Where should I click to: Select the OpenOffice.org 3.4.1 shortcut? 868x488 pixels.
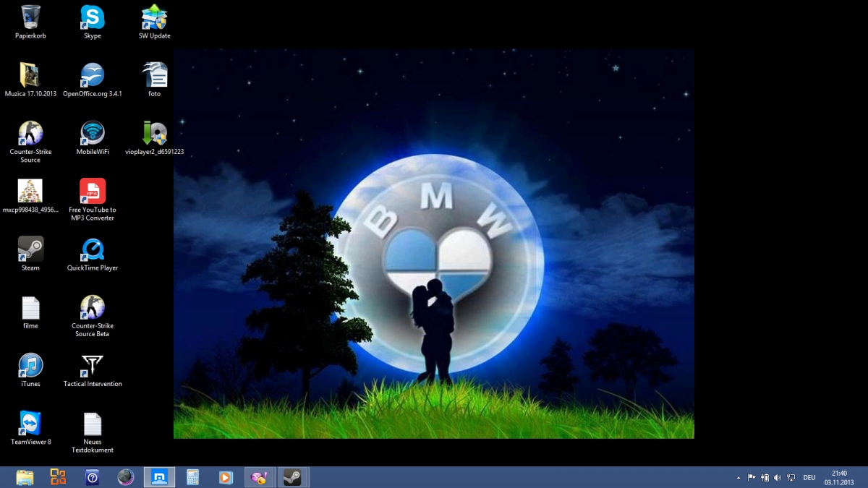pyautogui.click(x=93, y=80)
